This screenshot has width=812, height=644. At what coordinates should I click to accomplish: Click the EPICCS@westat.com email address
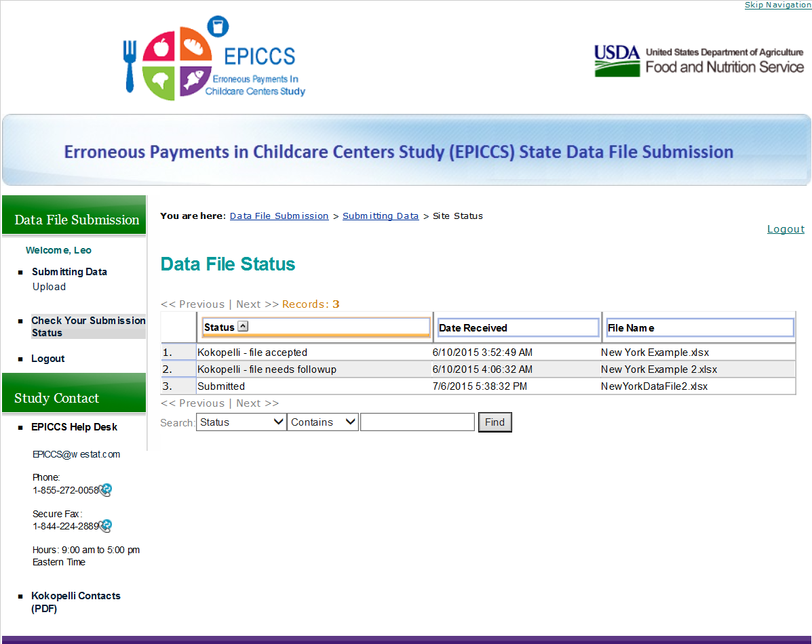pyautogui.click(x=76, y=454)
